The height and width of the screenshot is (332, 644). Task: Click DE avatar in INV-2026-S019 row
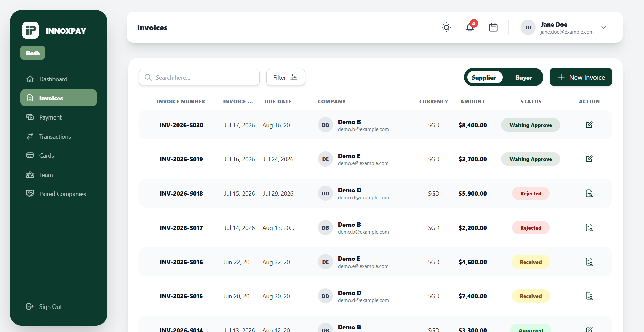coord(325,159)
